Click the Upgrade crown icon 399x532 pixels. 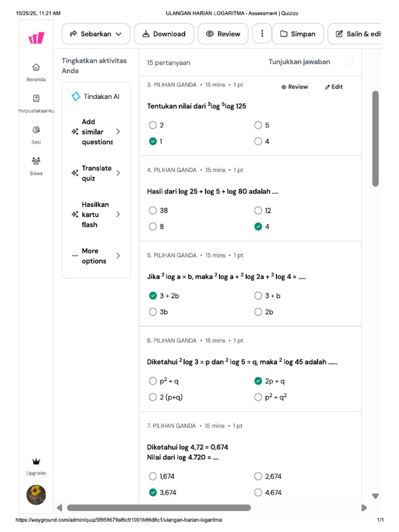point(36,461)
